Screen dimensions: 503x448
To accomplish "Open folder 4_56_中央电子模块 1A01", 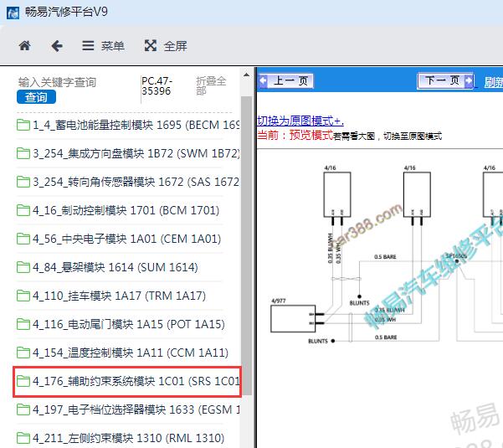I will click(119, 239).
